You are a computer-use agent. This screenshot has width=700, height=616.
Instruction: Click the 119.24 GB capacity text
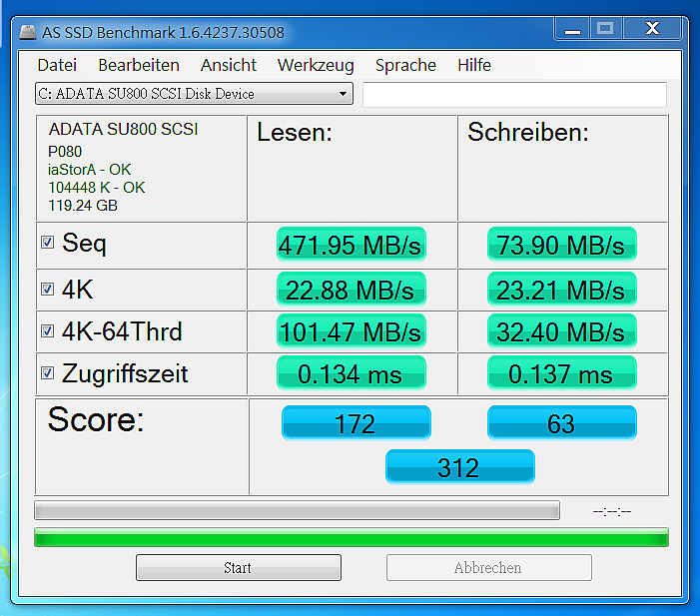pyautogui.click(x=83, y=206)
